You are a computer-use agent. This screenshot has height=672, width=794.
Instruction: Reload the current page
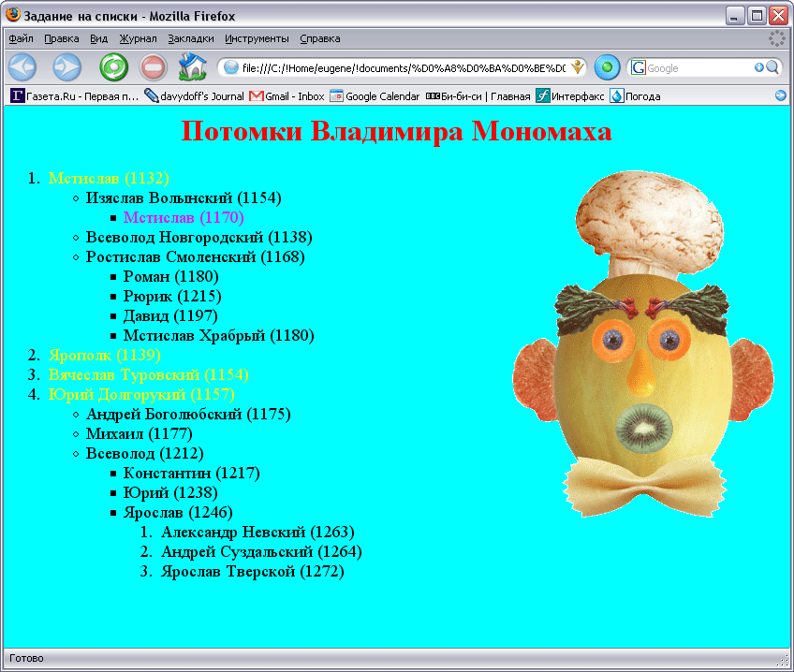coord(113,67)
